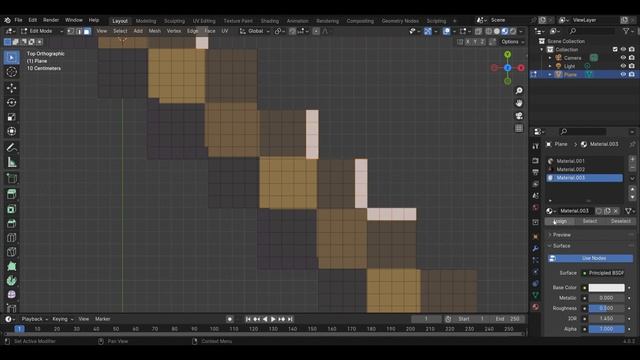
Task: Select the Measure tool
Action: pos(11,162)
